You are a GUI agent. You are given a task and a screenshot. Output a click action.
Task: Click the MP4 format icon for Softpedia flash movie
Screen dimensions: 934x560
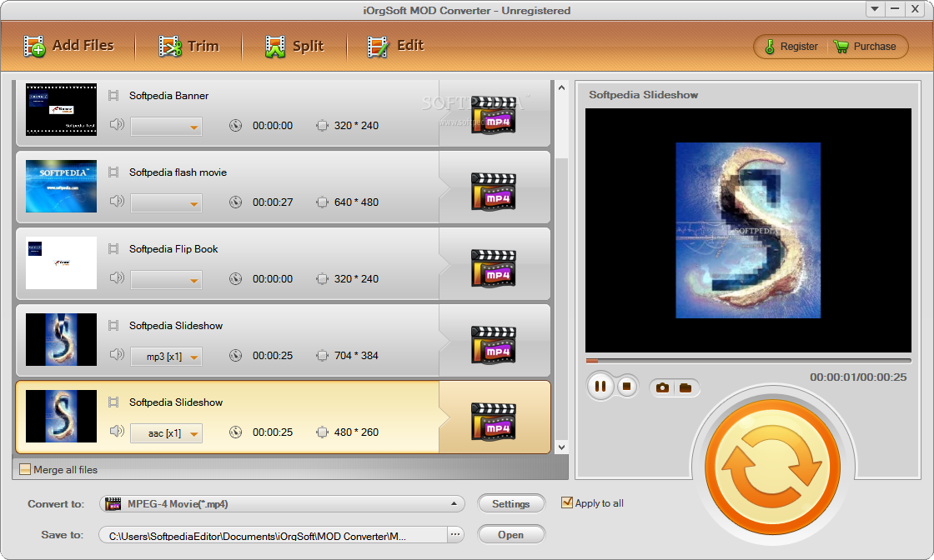(493, 192)
